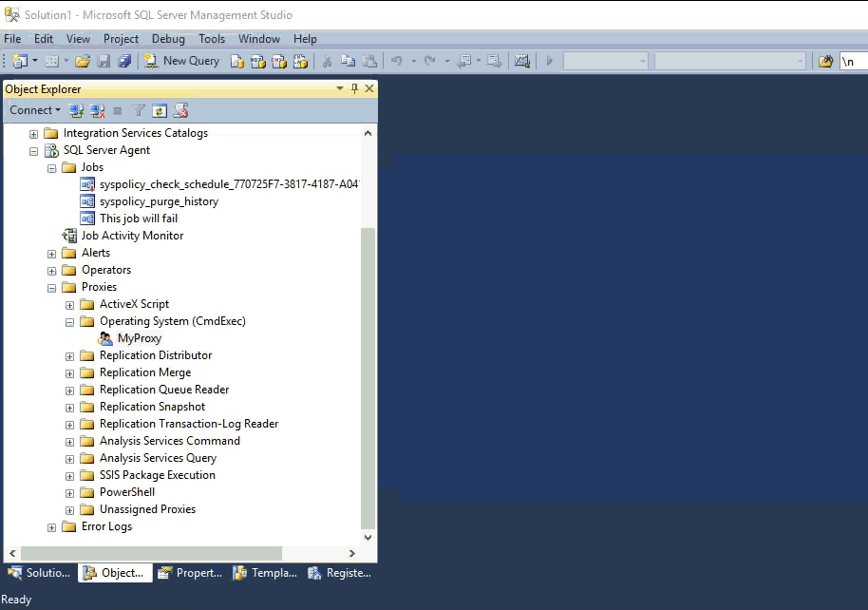
Task: Click the Object Explorer vertical scrollbar
Action: tap(368, 380)
